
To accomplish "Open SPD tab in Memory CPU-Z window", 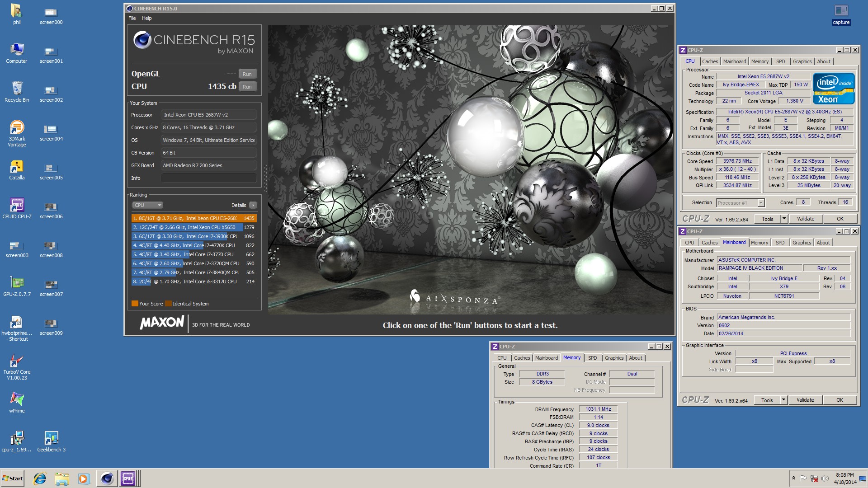I will 592,358.
